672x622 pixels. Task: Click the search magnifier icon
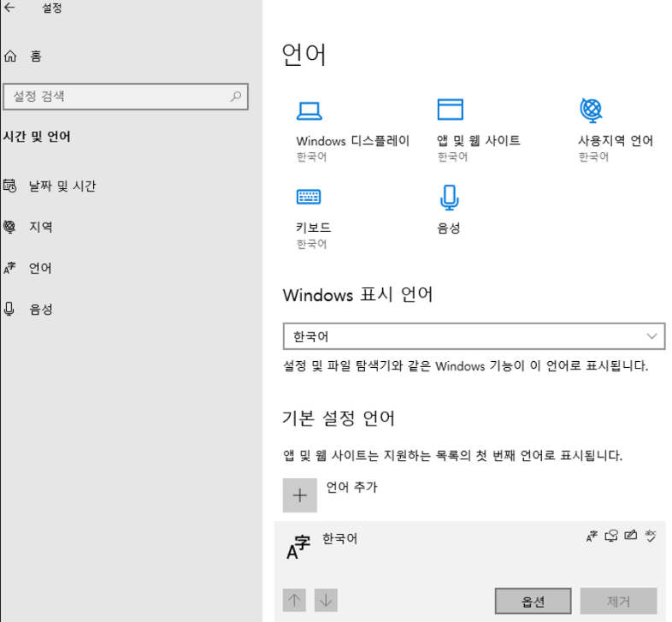click(236, 97)
